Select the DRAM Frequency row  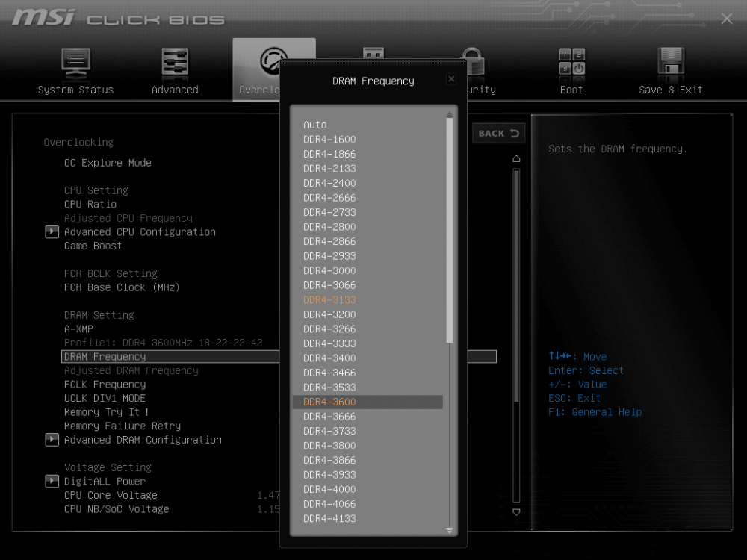click(279, 357)
